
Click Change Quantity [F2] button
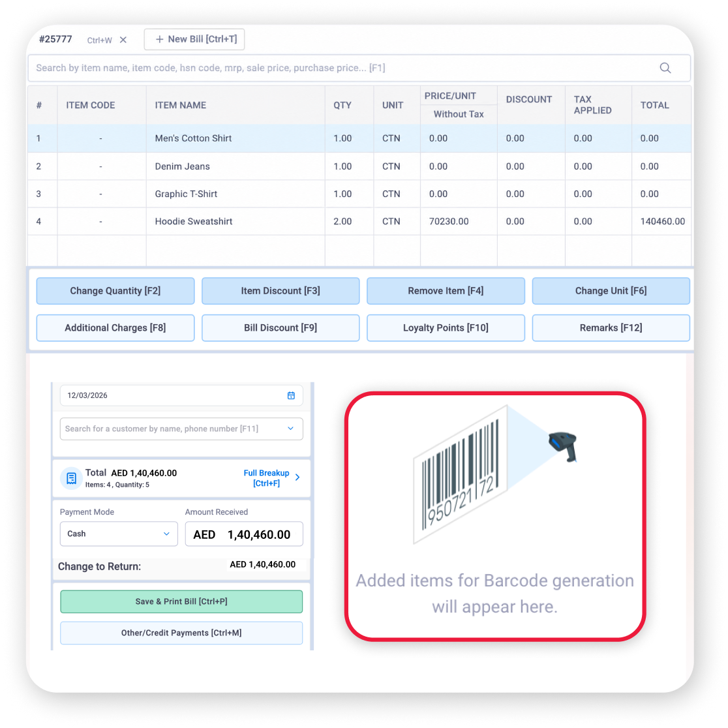tap(115, 291)
